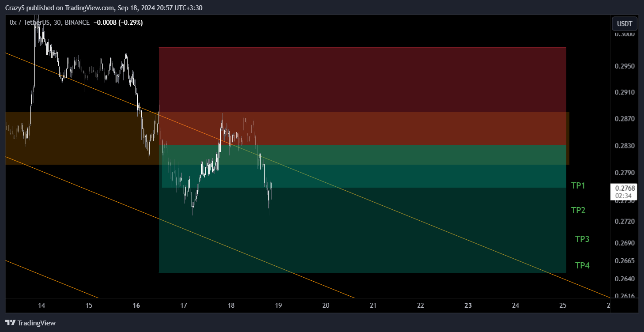This screenshot has width=644, height=332.
Task: Select the dark red stop-loss zone
Action: 362,96
